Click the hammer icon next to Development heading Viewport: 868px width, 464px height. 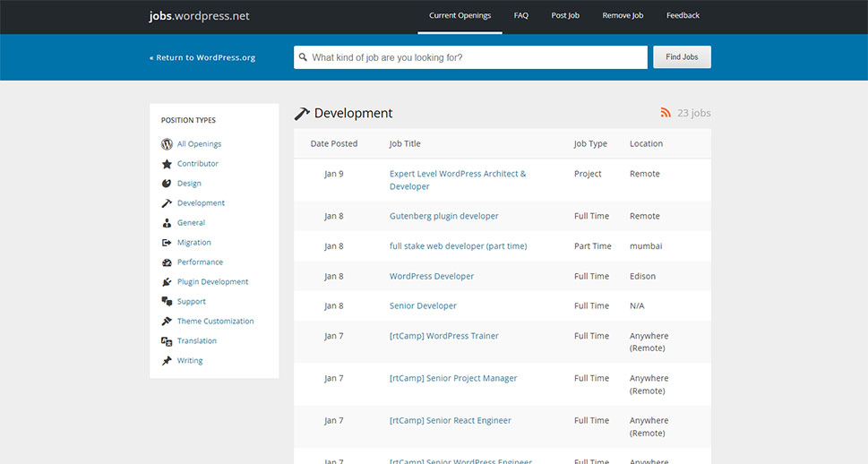pos(302,114)
